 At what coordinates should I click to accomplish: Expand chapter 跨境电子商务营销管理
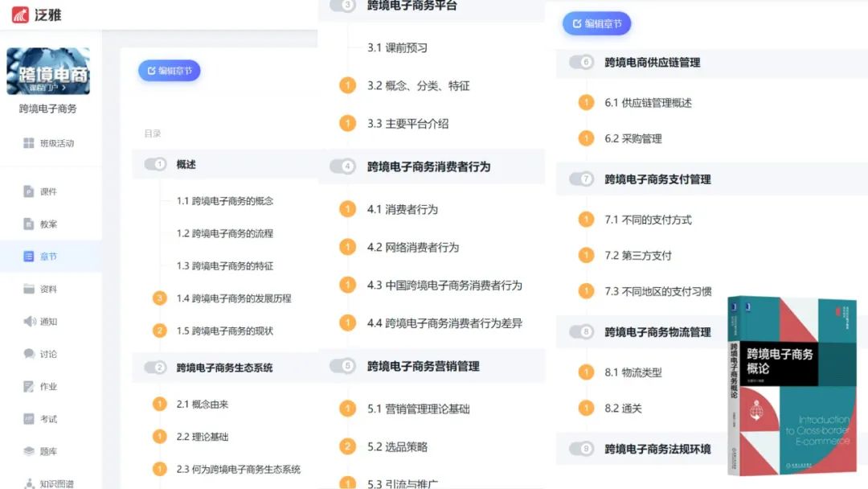[x=423, y=366]
